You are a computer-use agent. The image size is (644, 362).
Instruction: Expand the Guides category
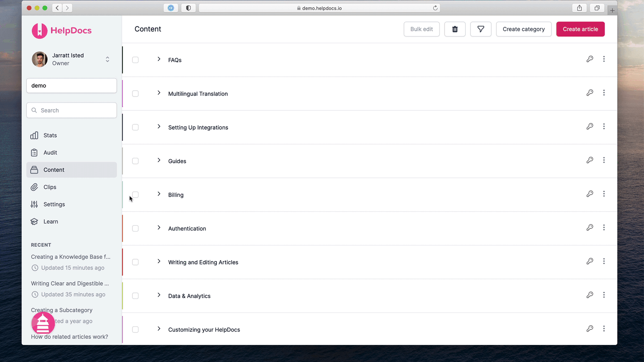159,160
